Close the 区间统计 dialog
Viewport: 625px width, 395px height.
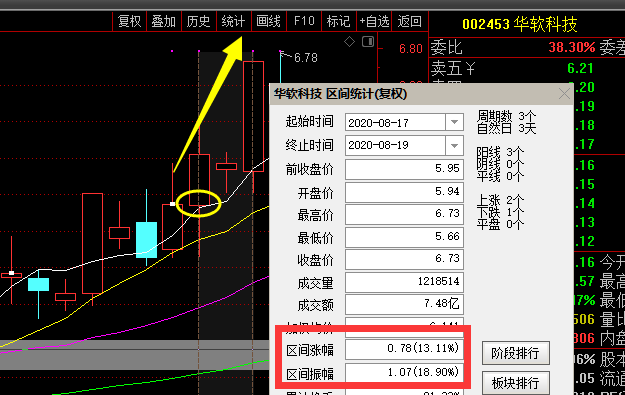564,94
